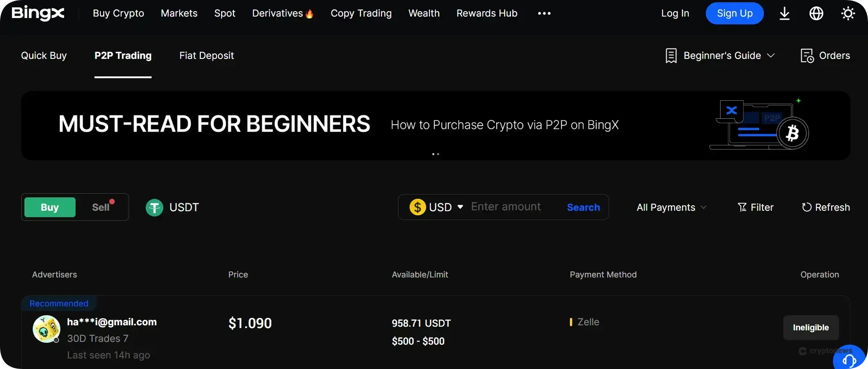Click the Search button next to amount field
The height and width of the screenshot is (369, 868).
click(583, 207)
